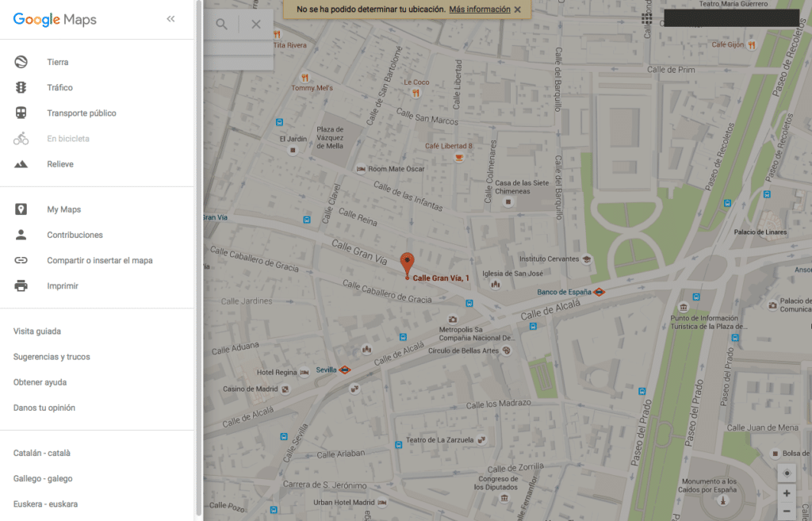The width and height of the screenshot is (812, 521).
Task: Zoom out with the − button
Action: [786, 511]
